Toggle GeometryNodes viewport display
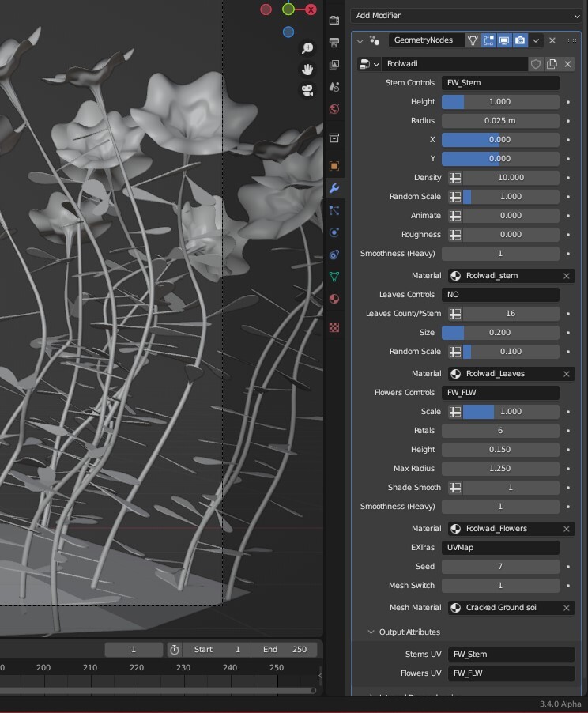This screenshot has height=713, width=588. (504, 40)
